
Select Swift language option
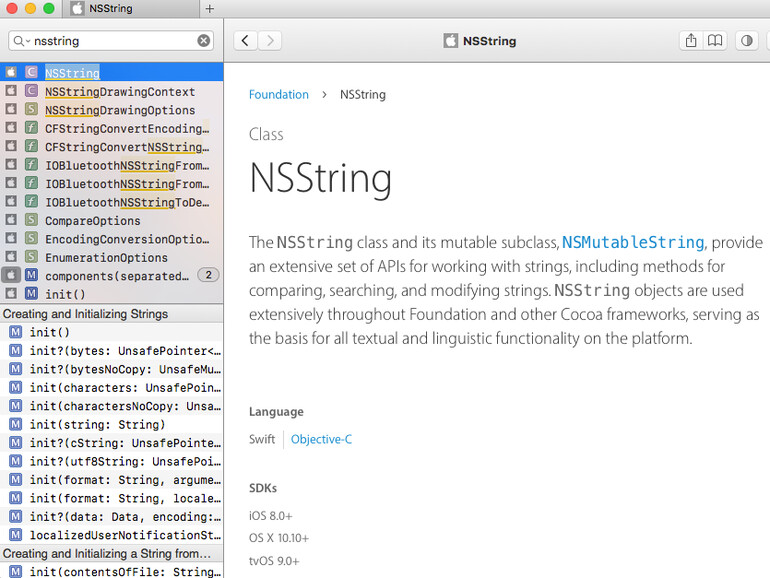(262, 439)
